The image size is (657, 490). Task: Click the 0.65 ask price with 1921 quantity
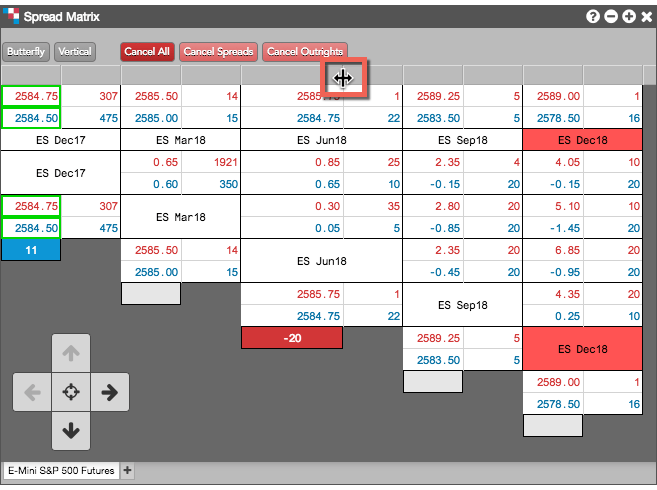pos(166,162)
